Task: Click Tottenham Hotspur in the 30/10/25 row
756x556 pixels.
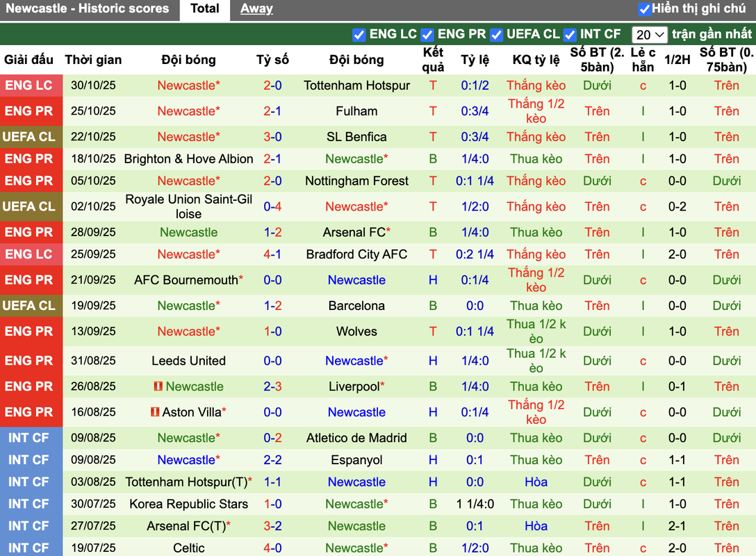Action: 356,85
